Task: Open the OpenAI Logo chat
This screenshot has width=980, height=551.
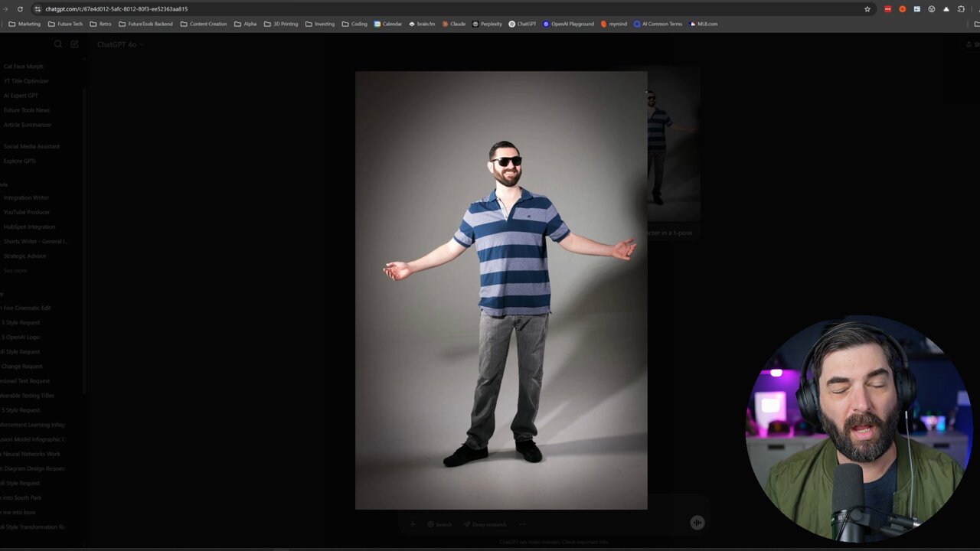Action: tap(20, 337)
